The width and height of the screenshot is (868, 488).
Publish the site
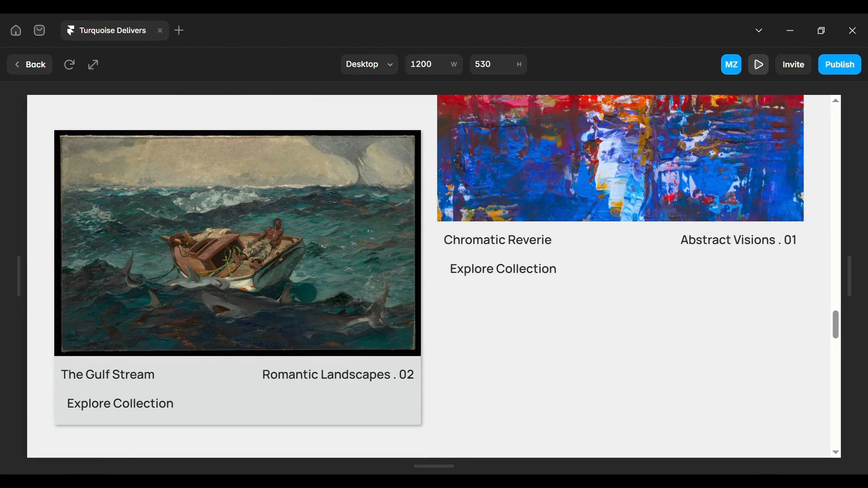pos(840,65)
